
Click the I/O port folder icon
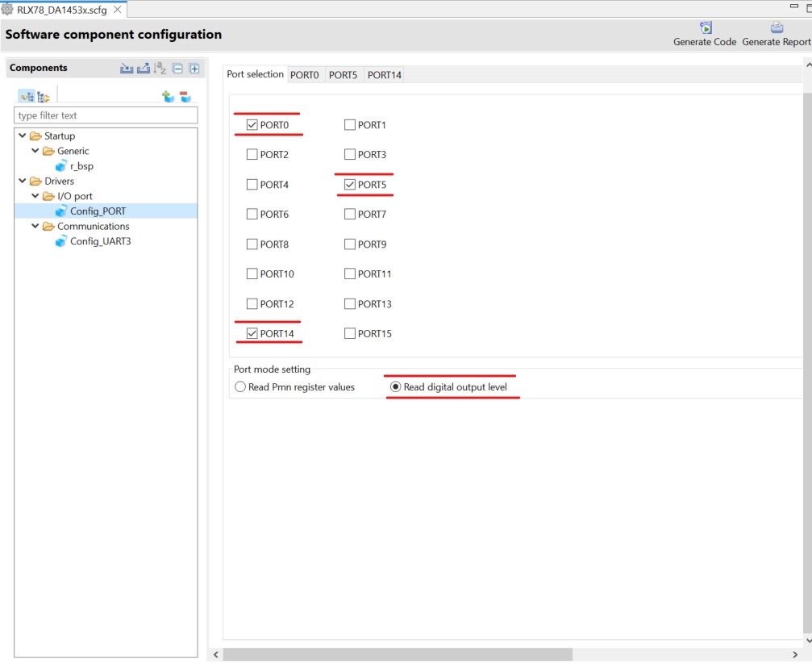(48, 196)
